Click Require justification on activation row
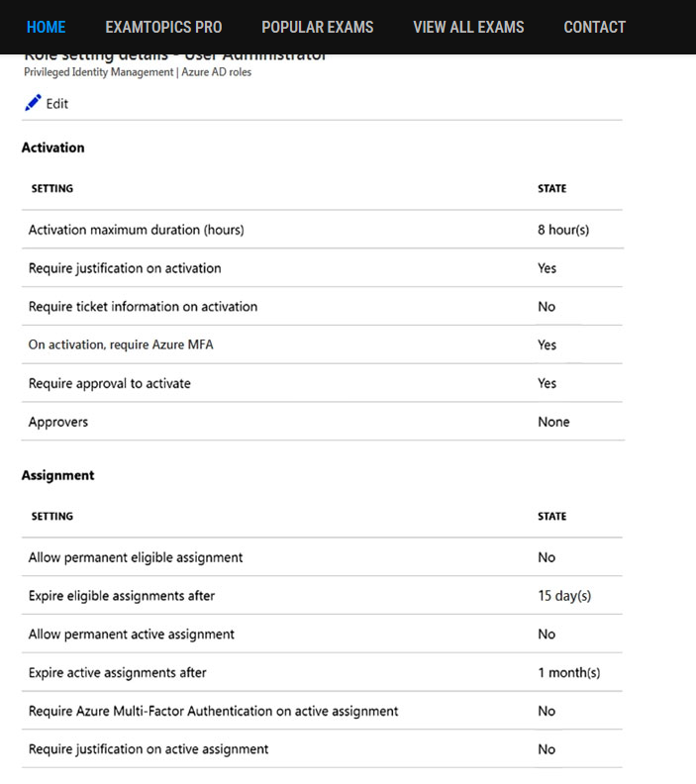This screenshot has height=784, width=696. point(322,268)
